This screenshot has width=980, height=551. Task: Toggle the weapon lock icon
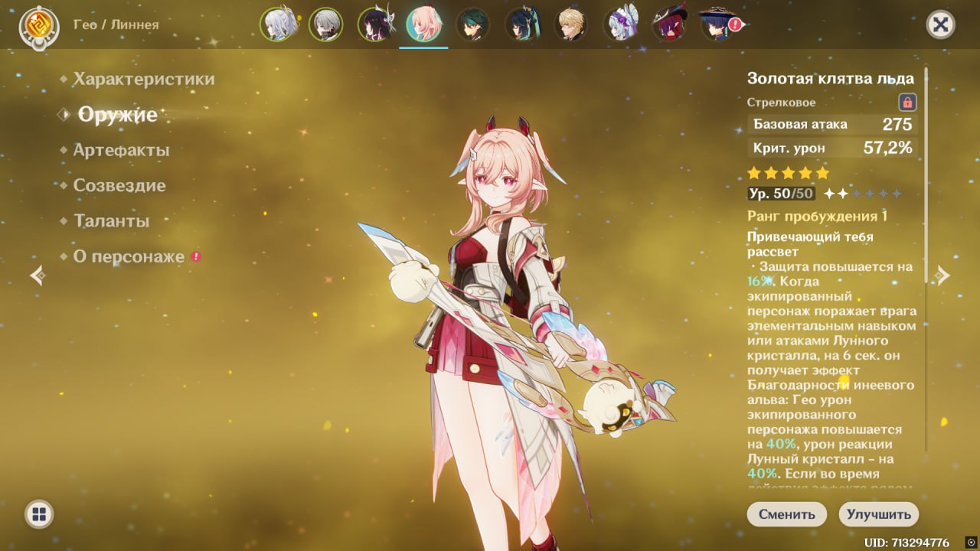(907, 102)
